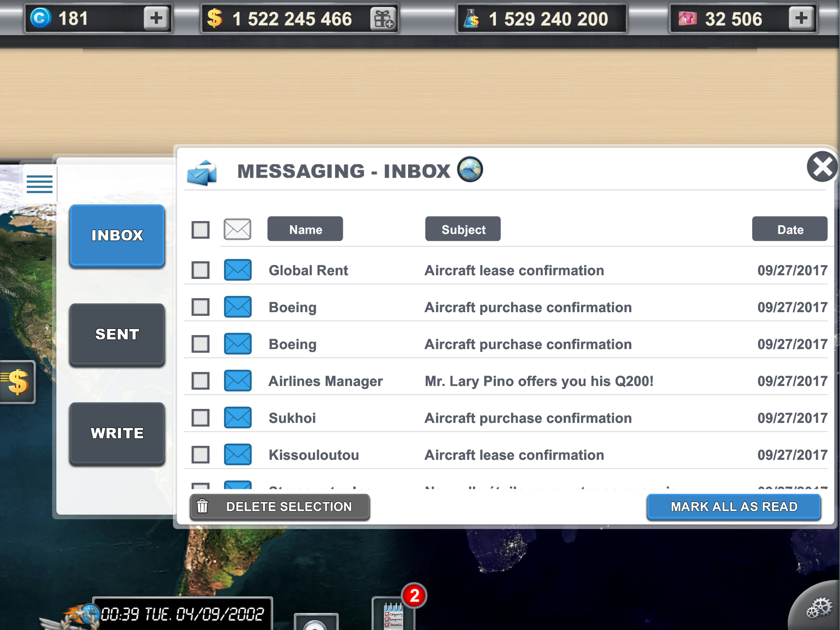Toggle the select-all messages checkbox
This screenshot has width=840, height=630.
click(201, 230)
